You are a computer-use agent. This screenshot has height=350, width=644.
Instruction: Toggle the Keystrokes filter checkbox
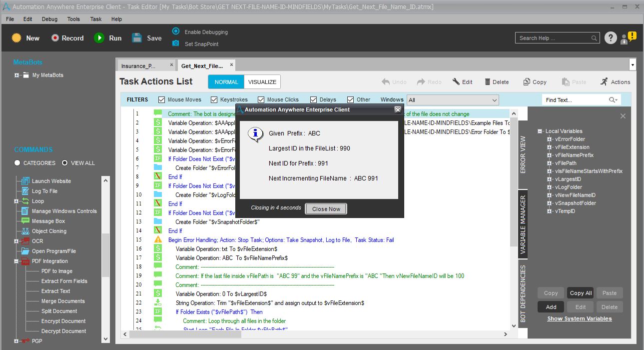pos(214,99)
